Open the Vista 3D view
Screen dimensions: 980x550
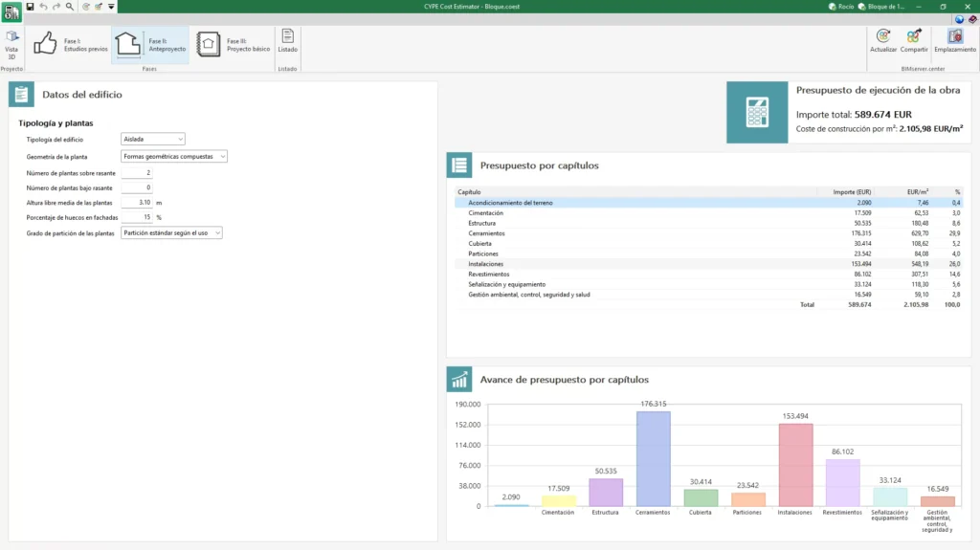click(11, 44)
